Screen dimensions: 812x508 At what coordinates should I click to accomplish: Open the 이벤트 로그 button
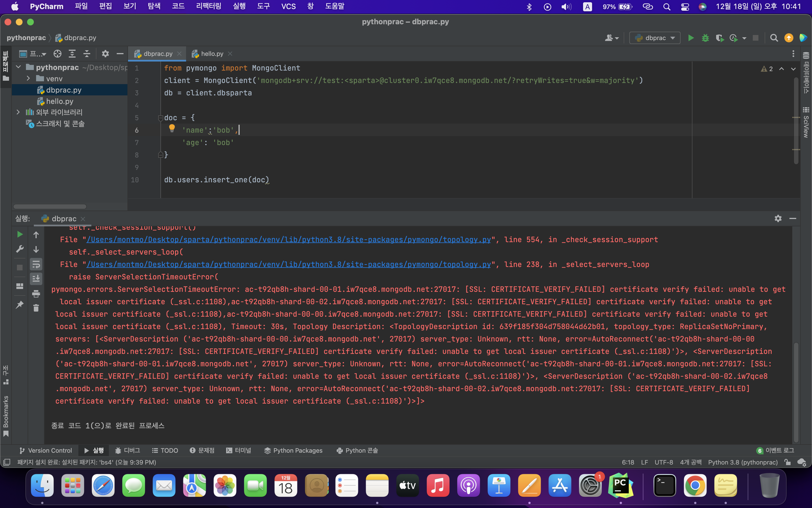click(775, 450)
